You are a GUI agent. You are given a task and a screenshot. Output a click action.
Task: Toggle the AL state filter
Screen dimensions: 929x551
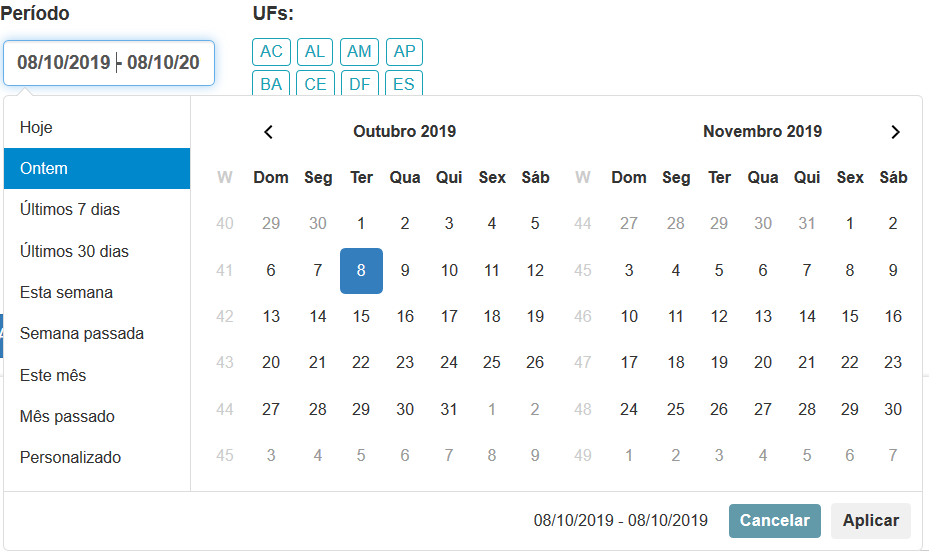click(x=315, y=52)
